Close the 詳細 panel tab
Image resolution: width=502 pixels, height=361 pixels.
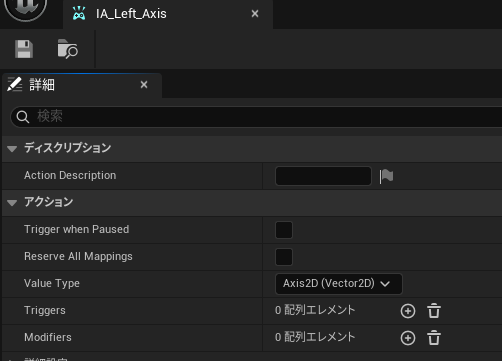tap(144, 85)
